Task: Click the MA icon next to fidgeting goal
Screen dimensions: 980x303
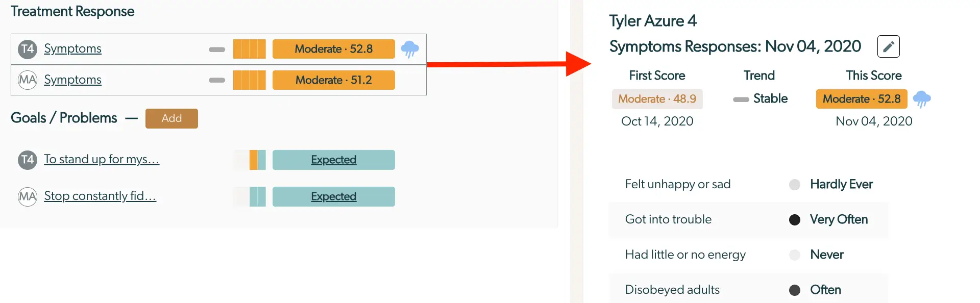Action: coord(27,196)
